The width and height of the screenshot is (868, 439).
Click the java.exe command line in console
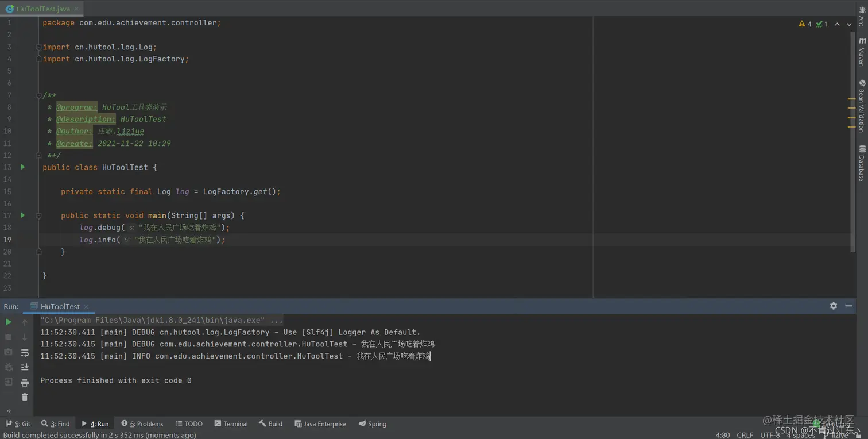coord(161,320)
